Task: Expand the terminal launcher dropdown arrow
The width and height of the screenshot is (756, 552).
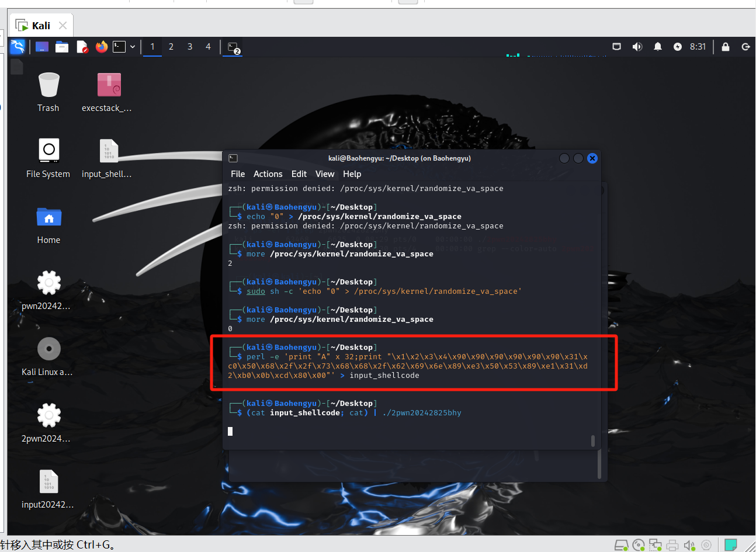Action: point(133,47)
